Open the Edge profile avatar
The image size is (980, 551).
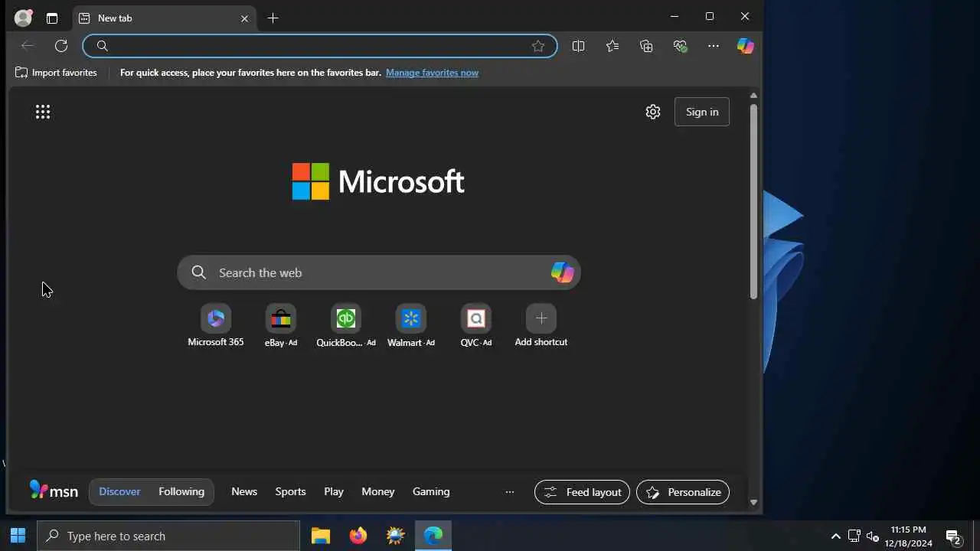pyautogui.click(x=24, y=18)
